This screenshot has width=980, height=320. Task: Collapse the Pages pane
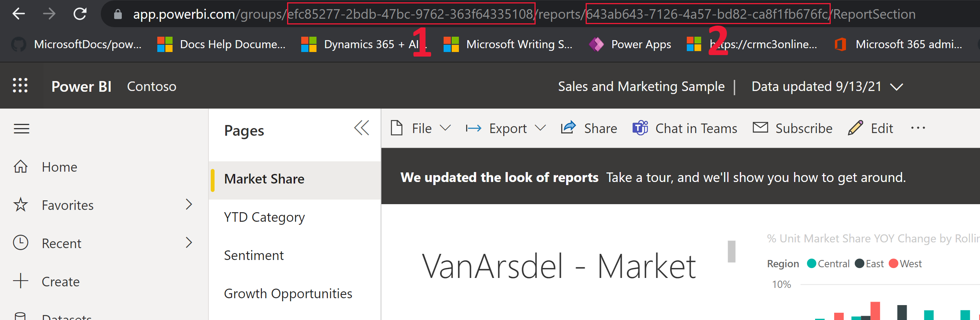pos(361,128)
